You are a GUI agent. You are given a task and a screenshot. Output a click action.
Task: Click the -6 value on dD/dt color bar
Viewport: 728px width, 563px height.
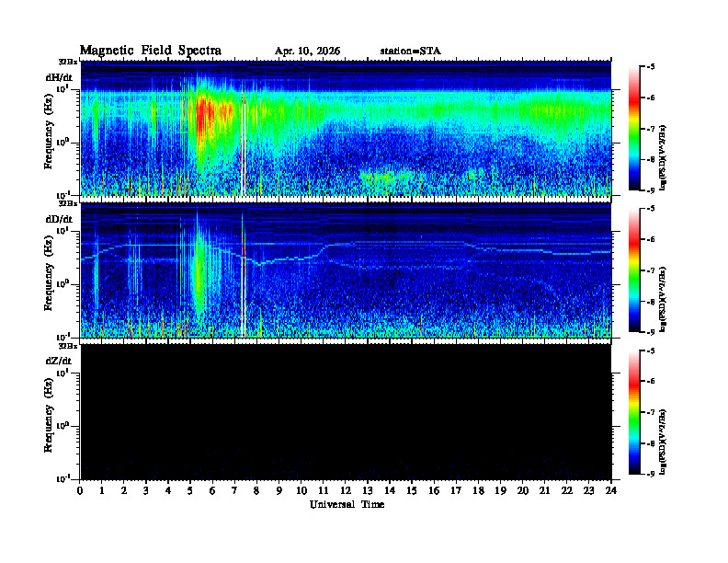[651, 239]
